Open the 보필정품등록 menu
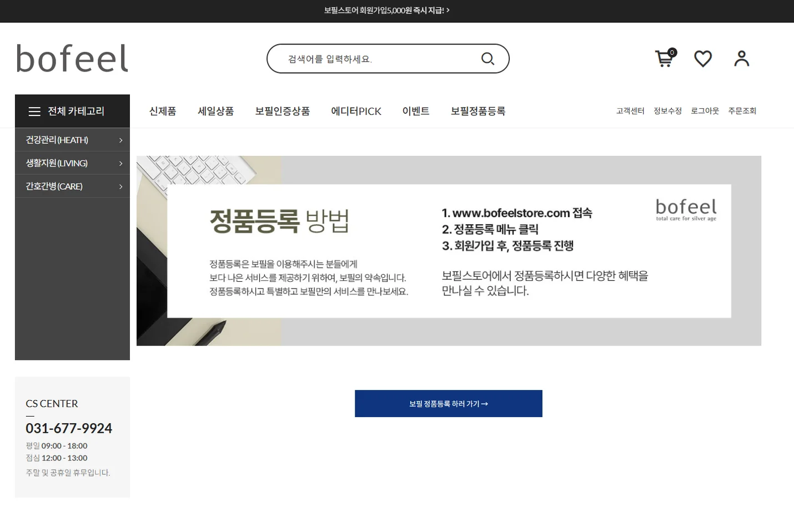The height and width of the screenshot is (532, 794). (x=478, y=111)
